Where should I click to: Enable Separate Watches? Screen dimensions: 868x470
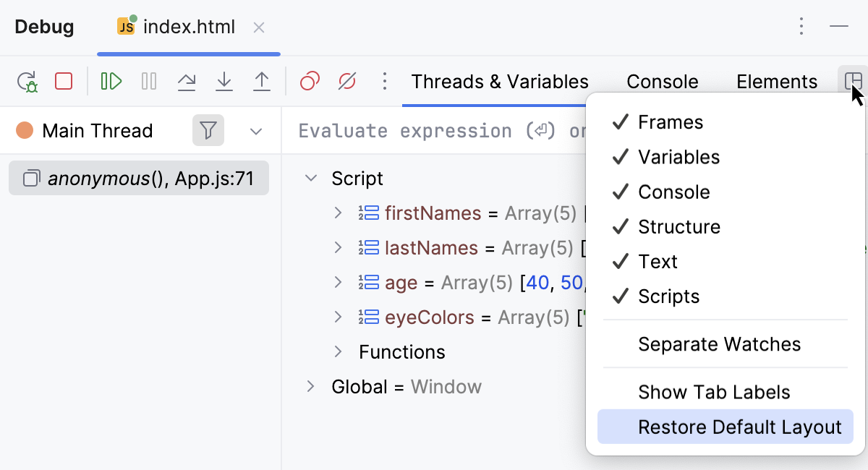(x=719, y=344)
